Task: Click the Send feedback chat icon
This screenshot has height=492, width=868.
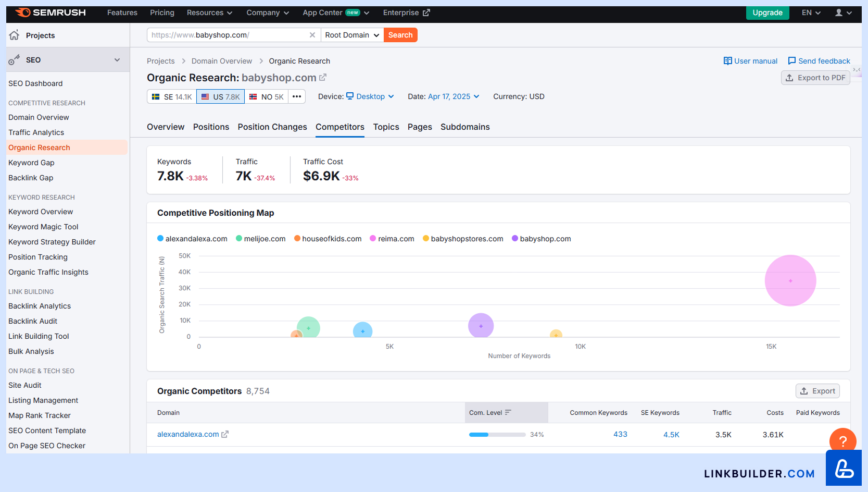Action: pyautogui.click(x=792, y=61)
